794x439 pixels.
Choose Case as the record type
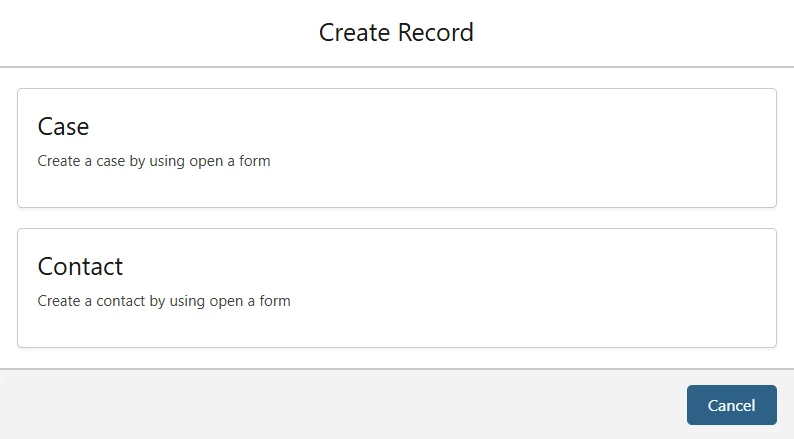point(396,148)
